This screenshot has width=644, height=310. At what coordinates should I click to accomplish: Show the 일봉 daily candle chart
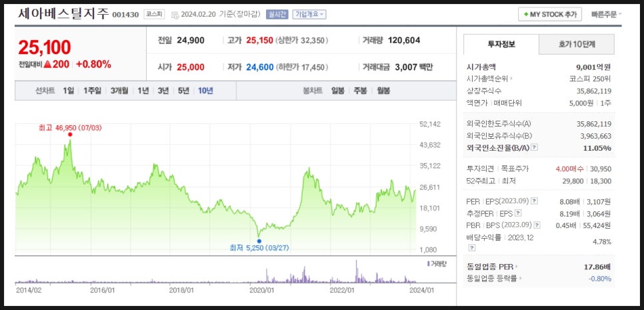tap(338, 91)
